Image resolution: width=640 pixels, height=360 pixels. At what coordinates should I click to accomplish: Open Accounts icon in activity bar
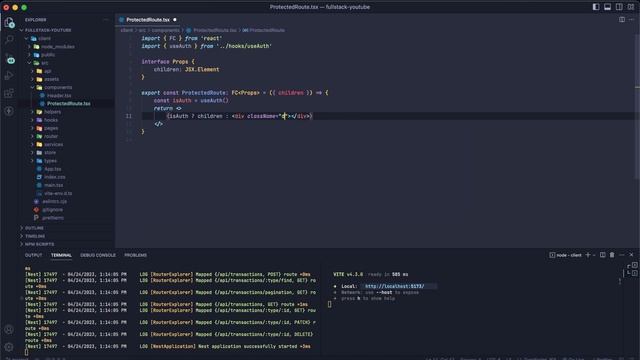click(9, 329)
